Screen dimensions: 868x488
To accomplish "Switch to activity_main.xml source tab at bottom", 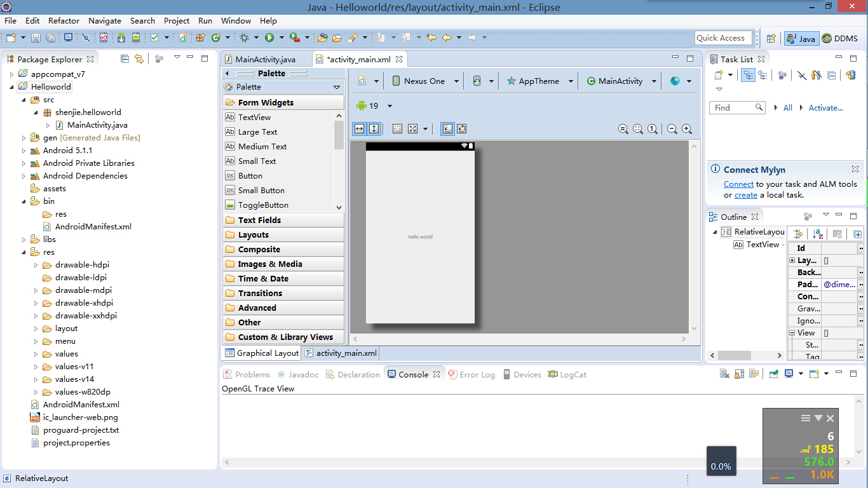I will coord(341,353).
